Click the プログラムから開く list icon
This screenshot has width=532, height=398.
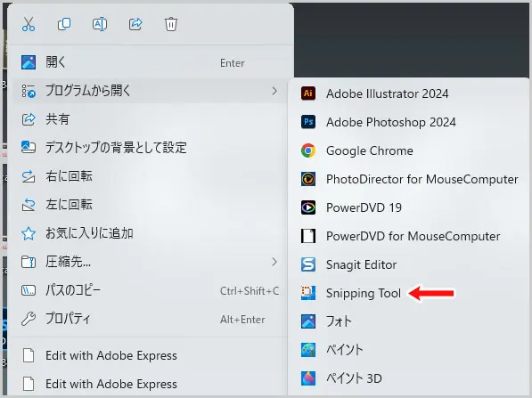(29, 91)
